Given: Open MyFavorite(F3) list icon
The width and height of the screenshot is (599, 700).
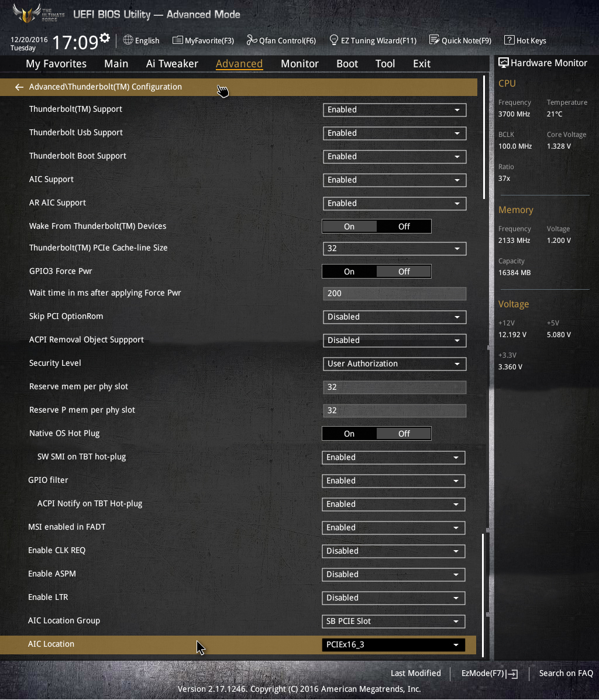Looking at the screenshot, I should 177,40.
